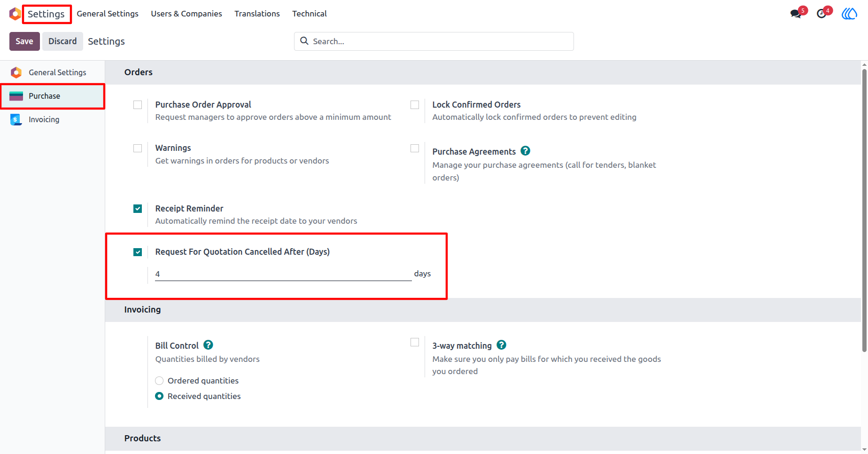Open the Bill Control help icon
This screenshot has width=868, height=454.
[x=208, y=345]
